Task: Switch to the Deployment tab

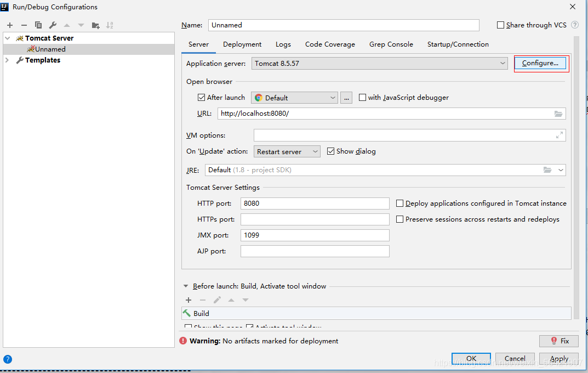Action: coord(242,44)
